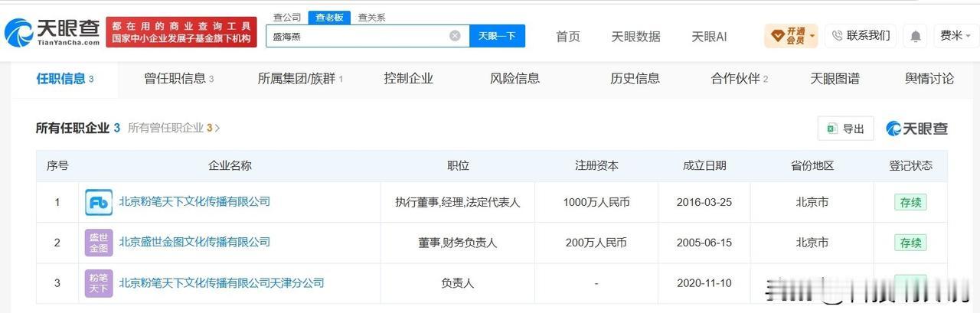Open the 曾任职信息 tab
980x313 pixels.
point(178,79)
